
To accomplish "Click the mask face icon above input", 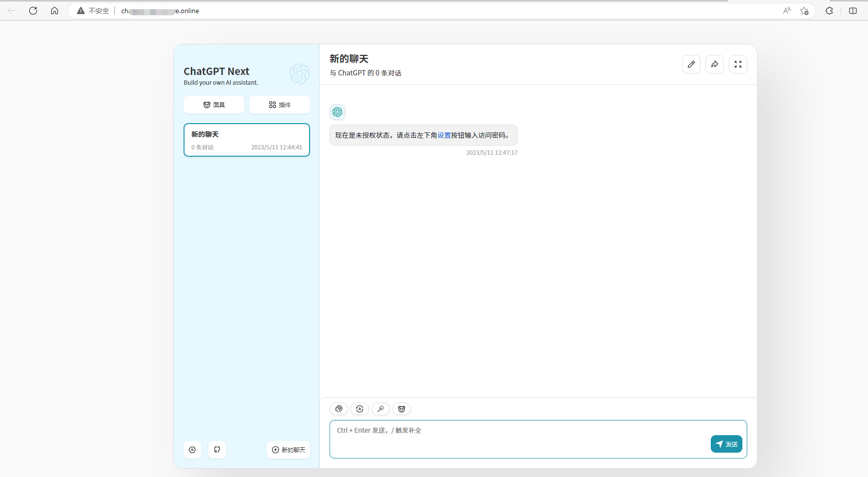I will [402, 409].
